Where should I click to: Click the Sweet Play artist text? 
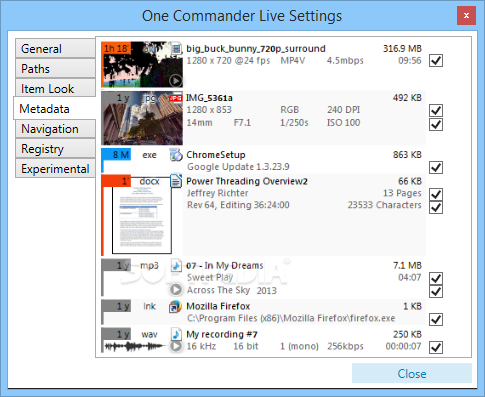210,277
